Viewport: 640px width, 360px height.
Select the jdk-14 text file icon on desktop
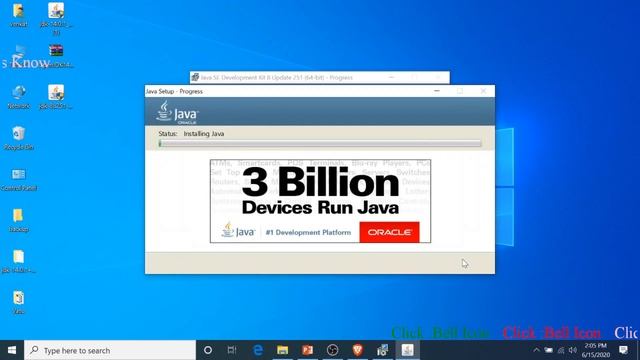pyautogui.click(x=18, y=262)
